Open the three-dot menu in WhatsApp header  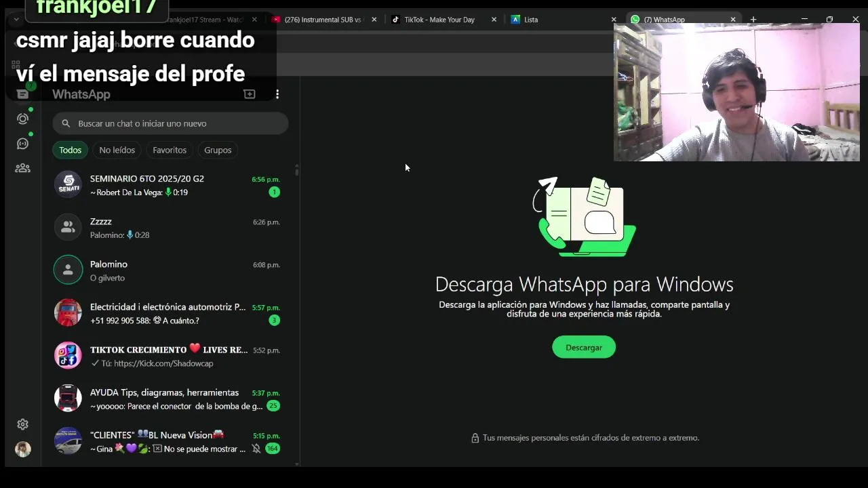(x=277, y=94)
